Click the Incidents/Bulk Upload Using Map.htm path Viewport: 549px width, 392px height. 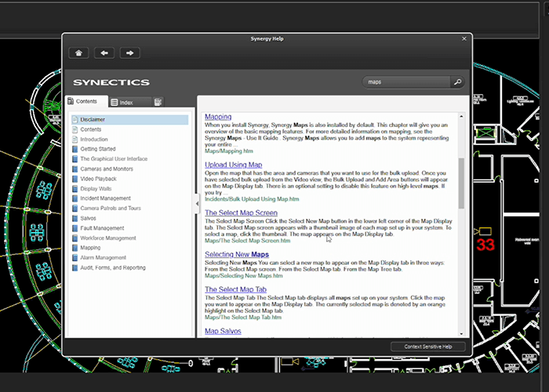(252, 199)
